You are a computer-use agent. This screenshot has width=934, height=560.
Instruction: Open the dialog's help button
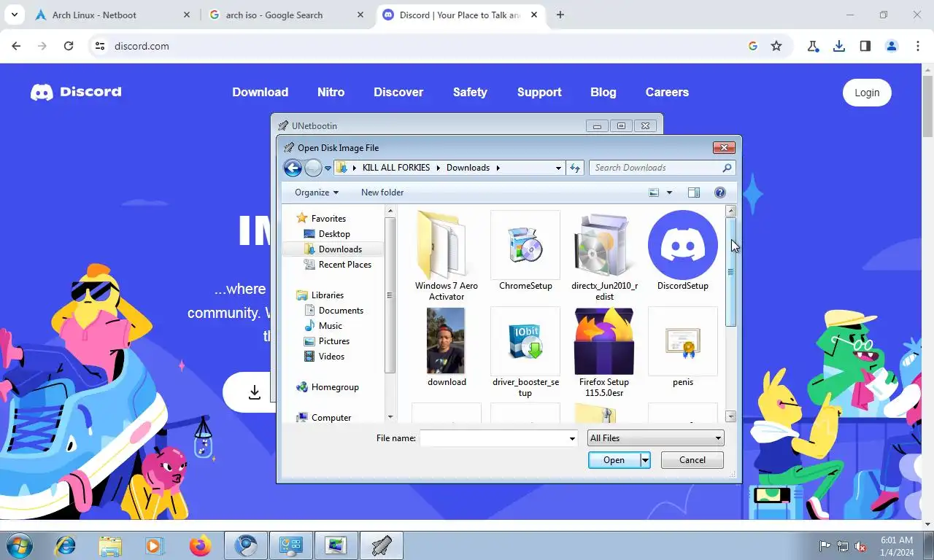[x=720, y=192]
